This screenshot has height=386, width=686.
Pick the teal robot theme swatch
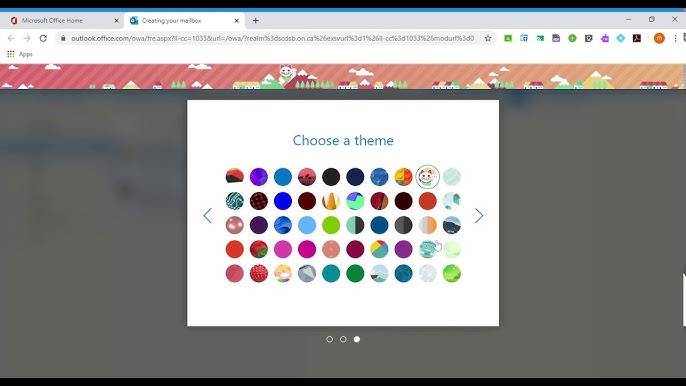tap(427, 249)
